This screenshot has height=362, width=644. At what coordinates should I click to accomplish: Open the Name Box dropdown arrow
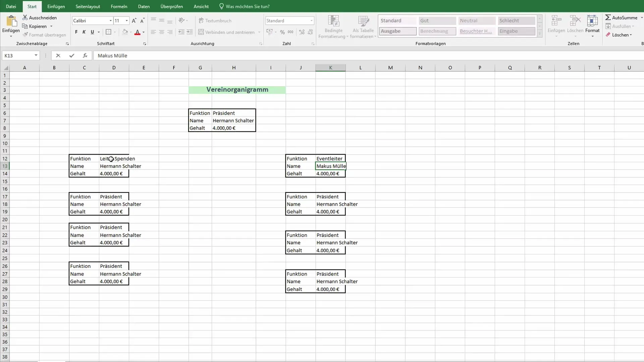[36, 56]
